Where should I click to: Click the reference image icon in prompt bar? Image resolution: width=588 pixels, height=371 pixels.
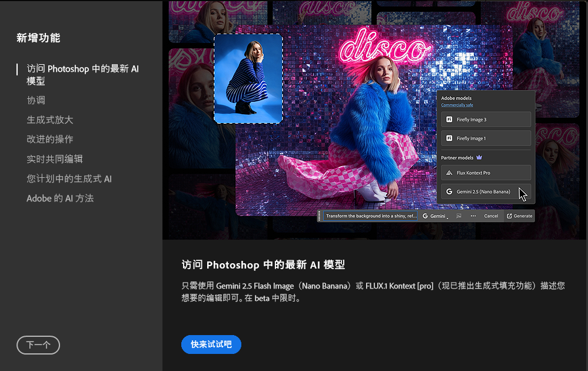pos(459,216)
